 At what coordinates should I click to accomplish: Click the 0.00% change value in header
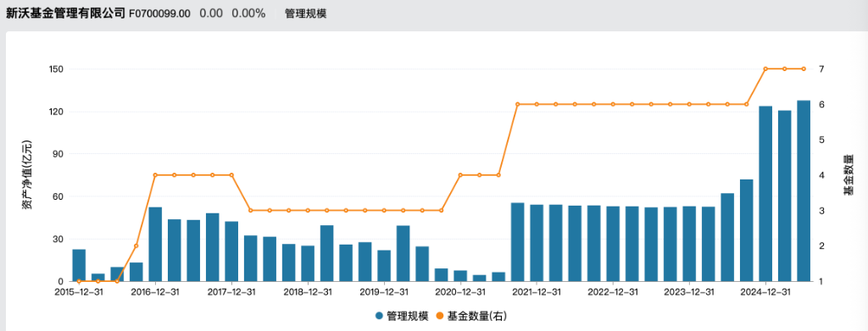[x=248, y=14]
